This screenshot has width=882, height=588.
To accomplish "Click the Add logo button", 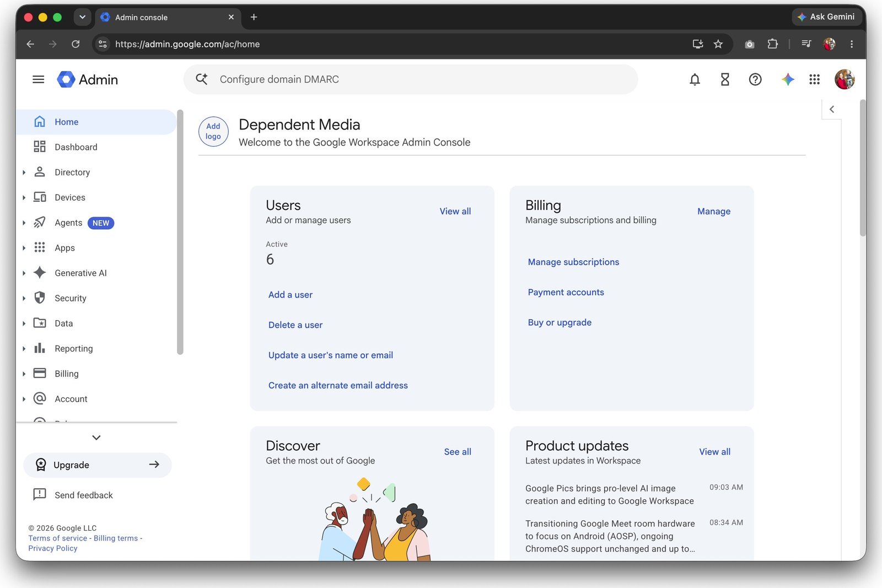I will coord(213,131).
